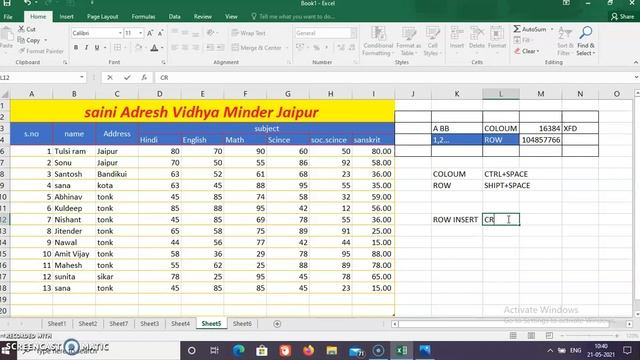The width and height of the screenshot is (640, 360).
Task: Switch to the Data tab
Action: pyautogui.click(x=174, y=17)
